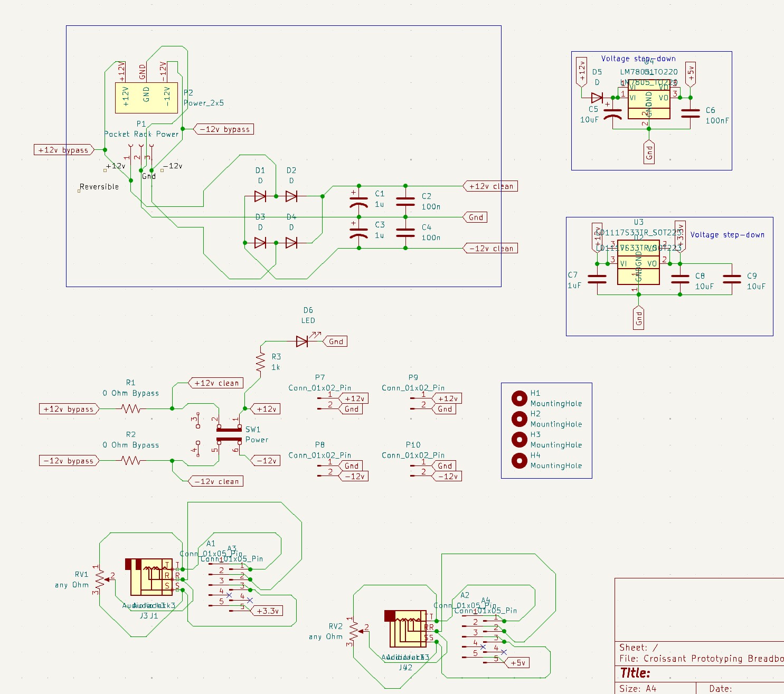
Task: Click the D1 diode symbol
Action: point(260,196)
